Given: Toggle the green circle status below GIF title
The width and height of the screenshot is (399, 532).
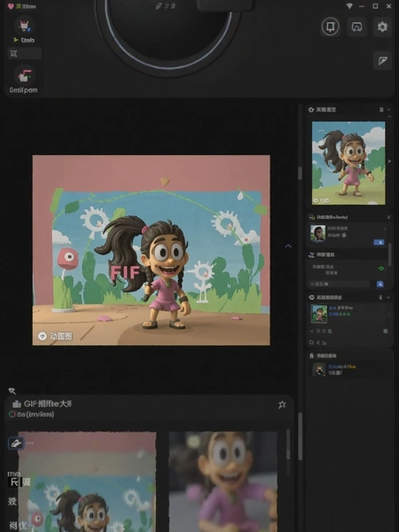Looking at the screenshot, I should 12,414.
